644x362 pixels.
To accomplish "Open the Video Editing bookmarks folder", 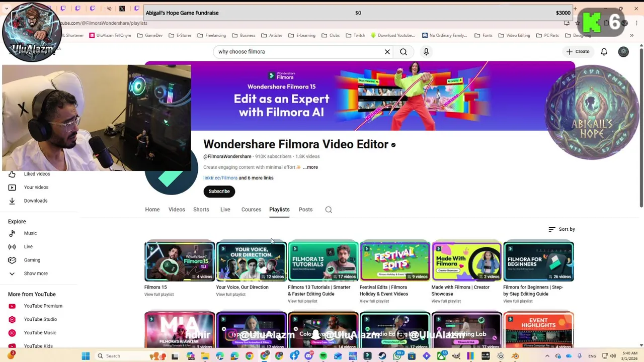I will (514, 36).
